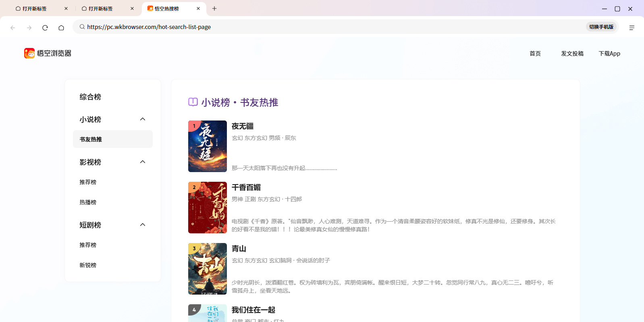Select 推荐榜 under 影视榜
The height and width of the screenshot is (322, 644).
tap(88, 182)
